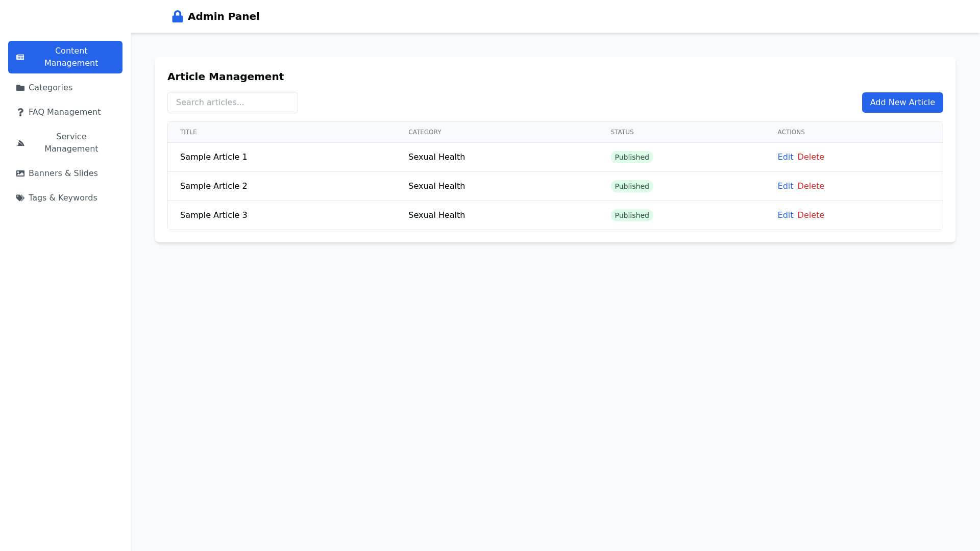Viewport: 980px width, 551px height.
Task: Click the search articles input field
Action: [x=232, y=102]
